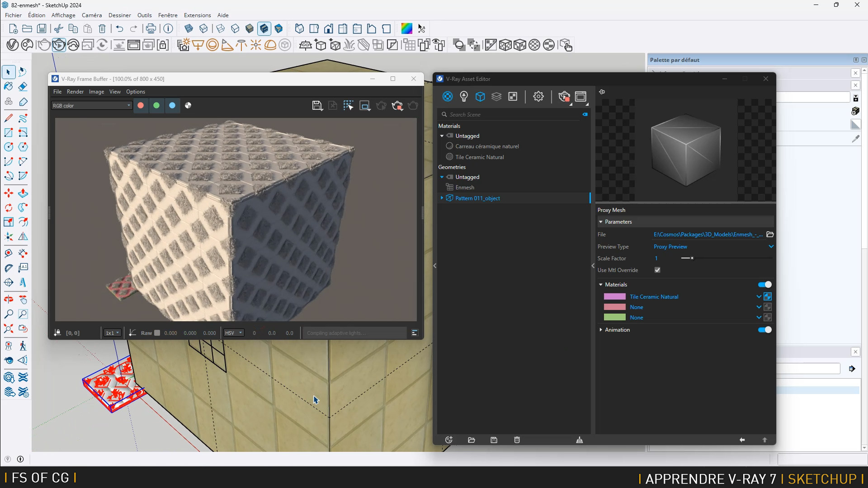Image resolution: width=868 pixels, height=488 pixels.
Task: Browse for proxy mesh file folder icon
Action: [x=770, y=234]
